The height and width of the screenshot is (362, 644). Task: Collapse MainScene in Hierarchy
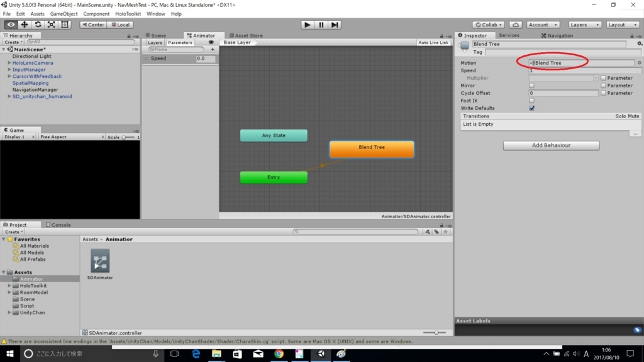(x=4, y=49)
